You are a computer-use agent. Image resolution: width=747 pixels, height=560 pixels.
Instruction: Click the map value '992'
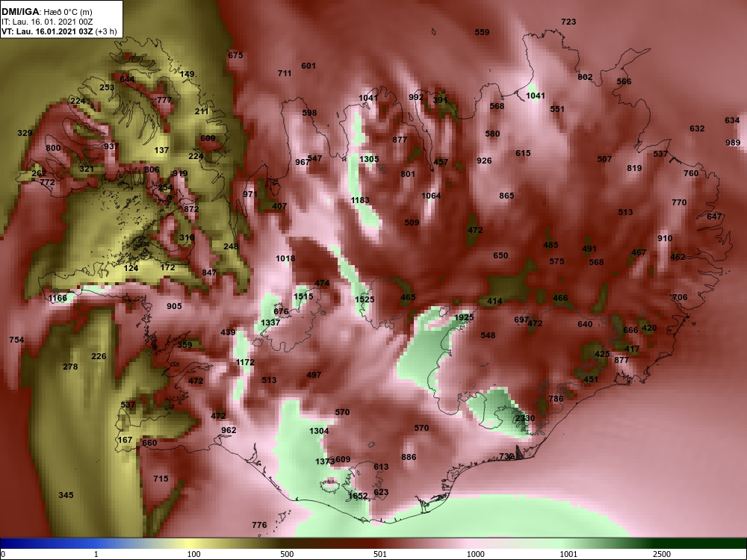click(x=416, y=97)
